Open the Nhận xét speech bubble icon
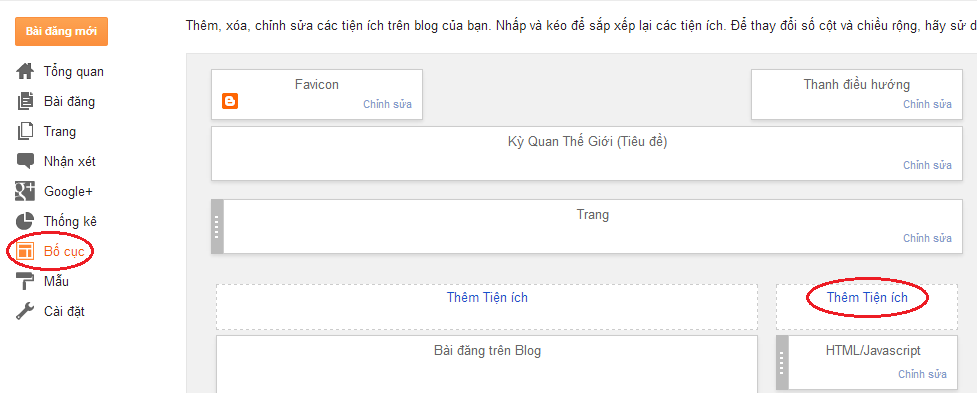The image size is (977, 393). 25,161
